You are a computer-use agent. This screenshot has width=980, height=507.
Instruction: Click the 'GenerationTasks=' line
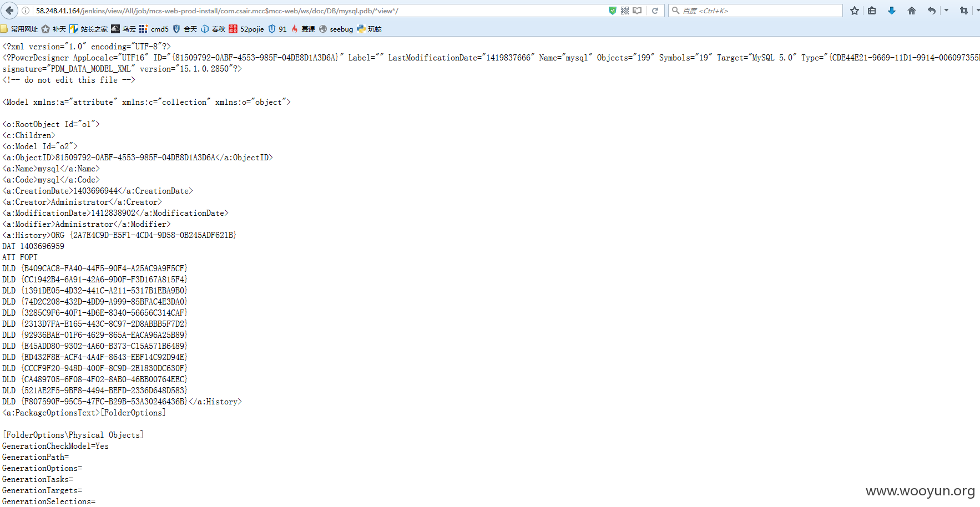[x=38, y=479]
